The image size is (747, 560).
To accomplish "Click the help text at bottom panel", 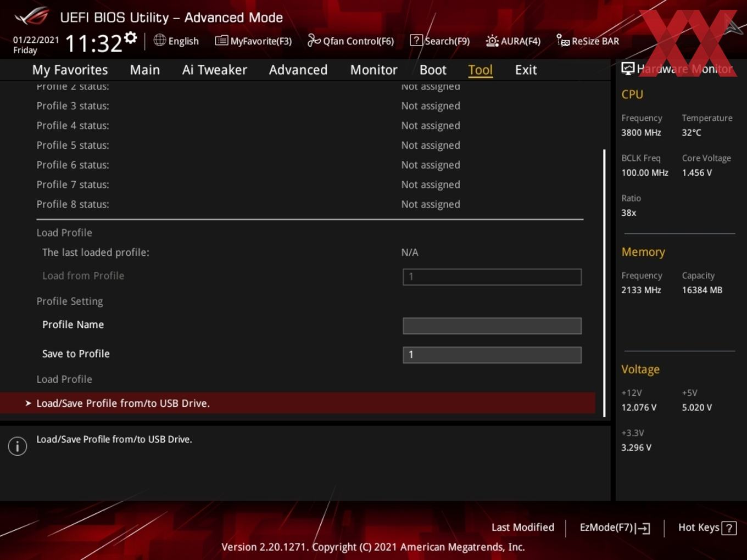I will [114, 439].
